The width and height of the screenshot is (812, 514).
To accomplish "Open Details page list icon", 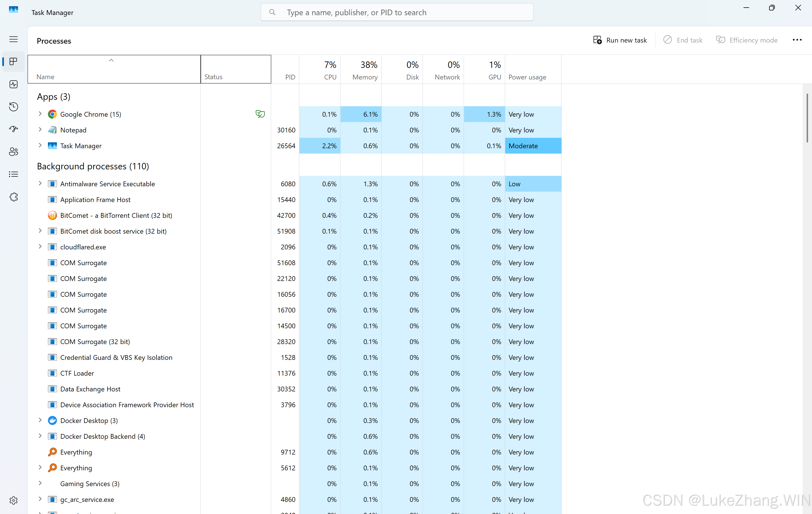I will tap(14, 174).
